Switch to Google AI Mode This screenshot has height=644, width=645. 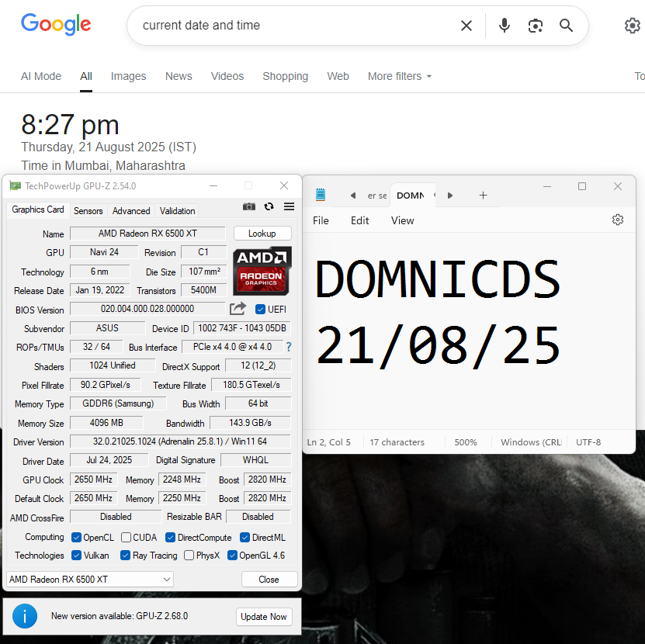pyautogui.click(x=41, y=77)
